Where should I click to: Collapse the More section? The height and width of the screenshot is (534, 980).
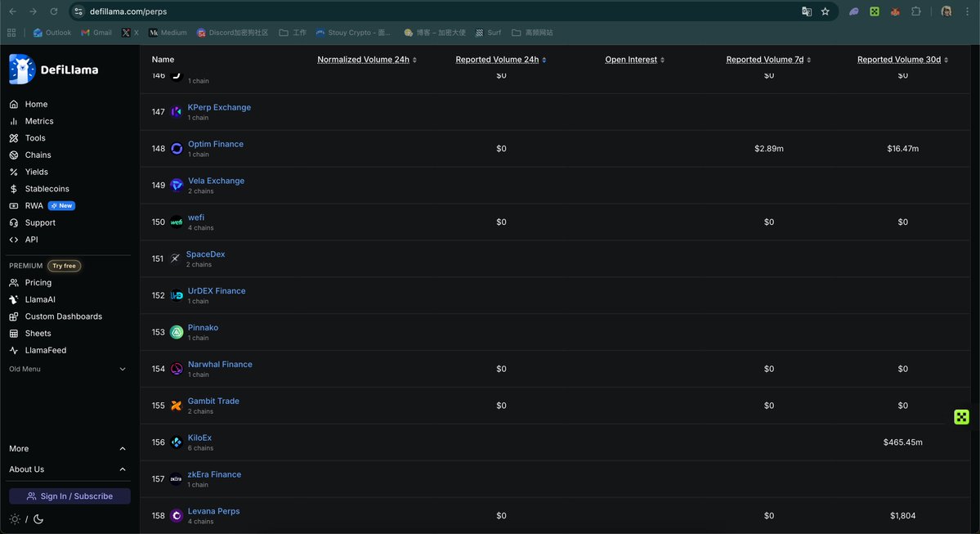[123, 449]
